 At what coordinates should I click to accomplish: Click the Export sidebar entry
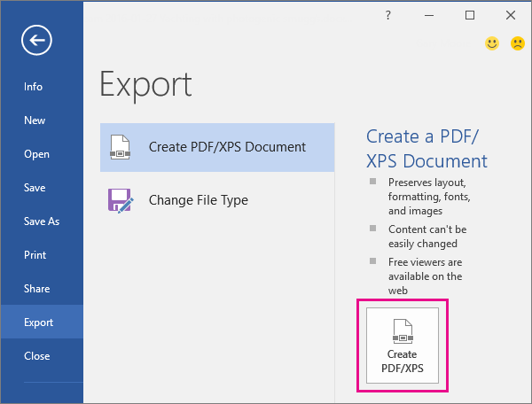point(38,322)
